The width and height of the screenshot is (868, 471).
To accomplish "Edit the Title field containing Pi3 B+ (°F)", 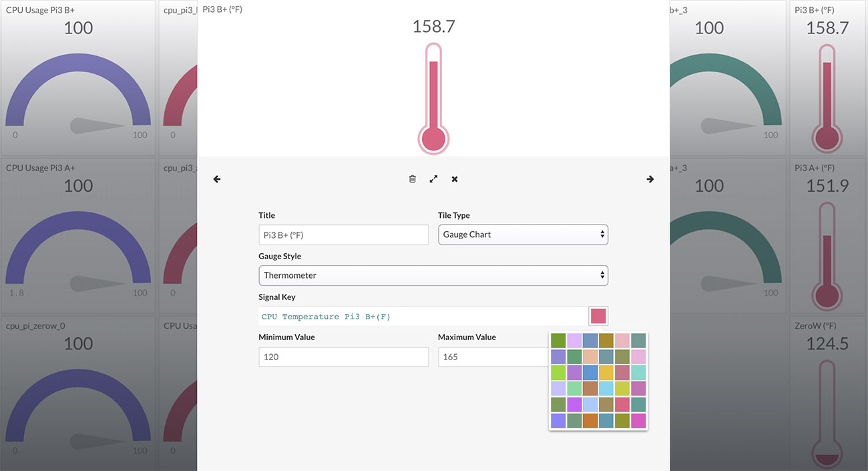I will pos(343,234).
